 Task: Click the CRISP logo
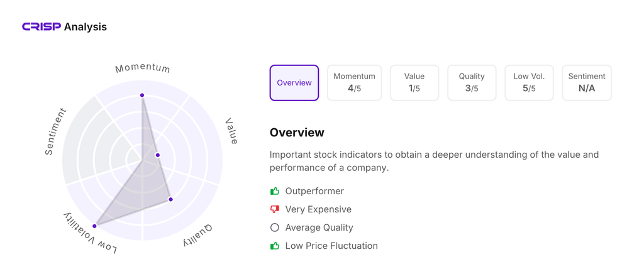point(42,26)
